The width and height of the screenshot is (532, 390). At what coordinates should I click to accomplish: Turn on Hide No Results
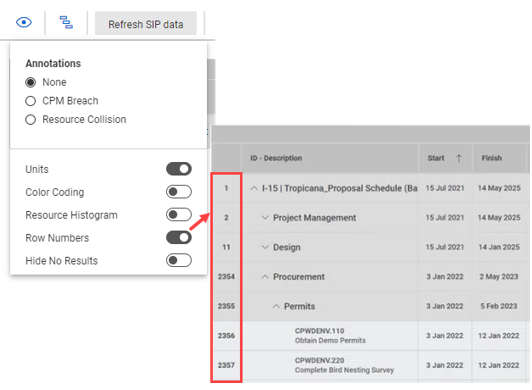pos(179,261)
